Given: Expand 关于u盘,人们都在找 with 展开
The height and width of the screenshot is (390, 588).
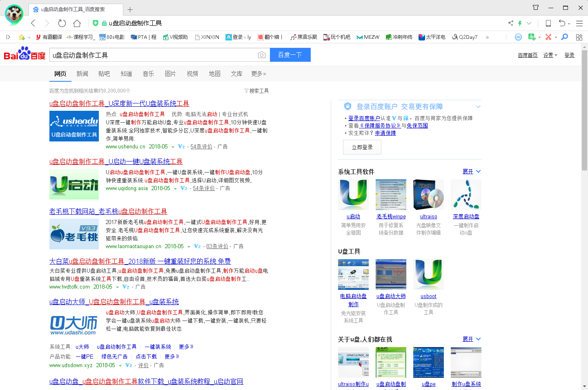Looking at the screenshot, I should click(472, 339).
